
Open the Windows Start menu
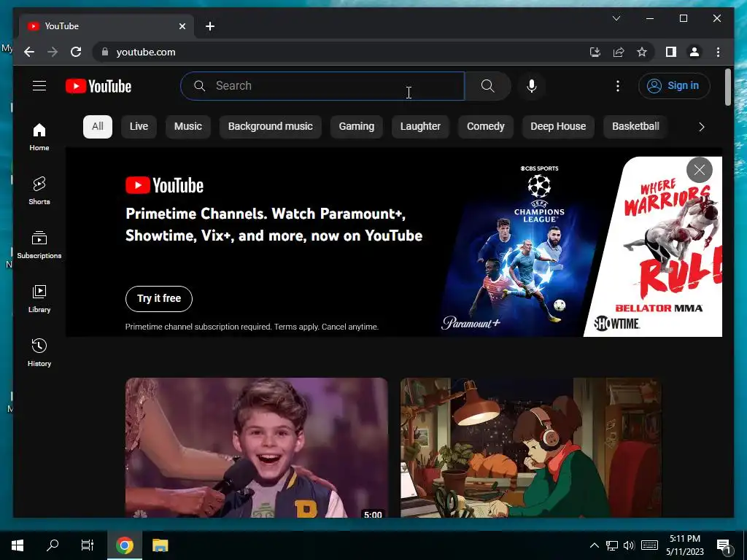pos(18,545)
